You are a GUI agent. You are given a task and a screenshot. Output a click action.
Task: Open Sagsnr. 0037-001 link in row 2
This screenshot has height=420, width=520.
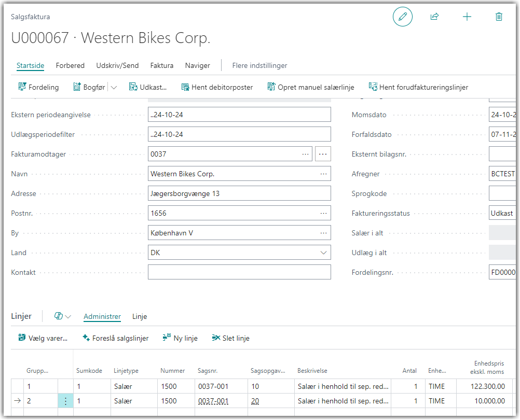pos(213,401)
